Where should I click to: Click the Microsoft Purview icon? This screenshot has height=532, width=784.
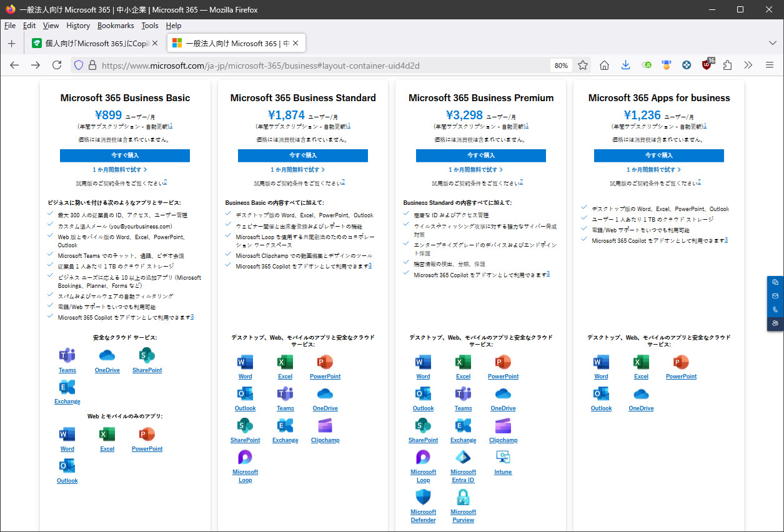463,498
